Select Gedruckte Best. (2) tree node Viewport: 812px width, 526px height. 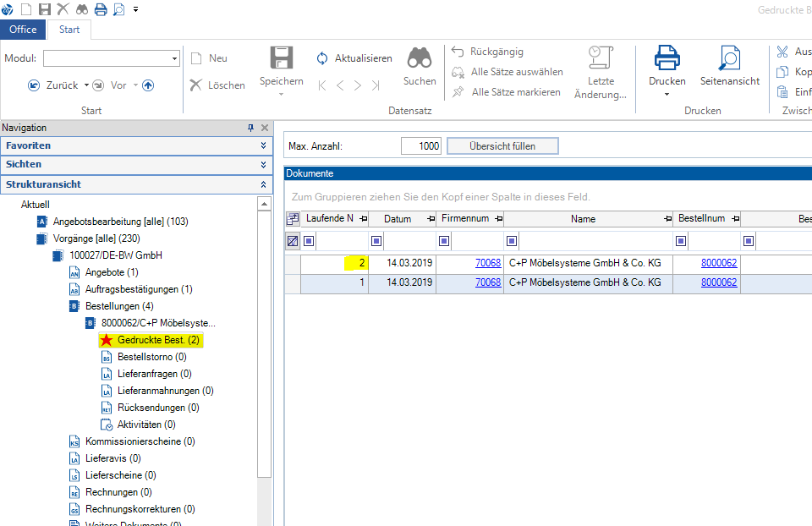(158, 340)
